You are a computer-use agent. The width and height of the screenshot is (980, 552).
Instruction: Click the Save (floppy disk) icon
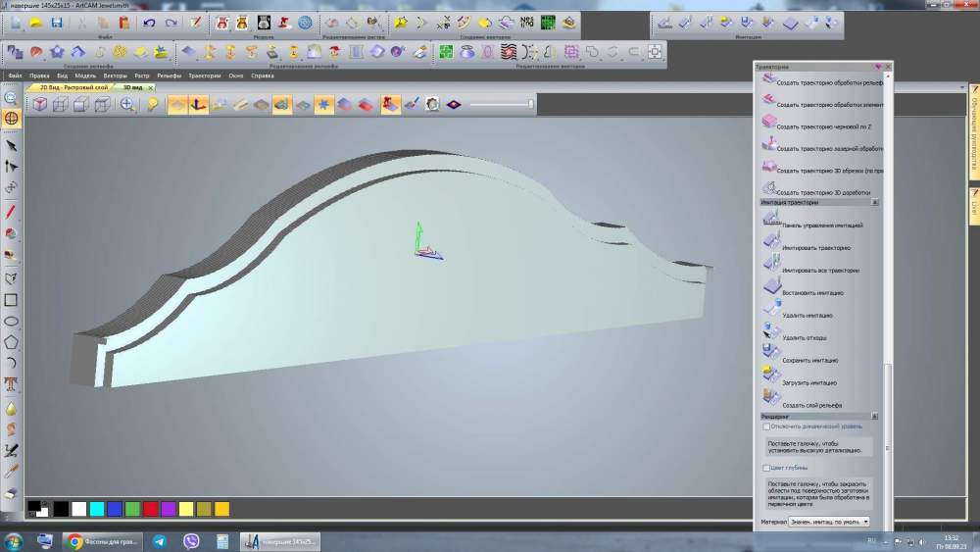(x=56, y=22)
